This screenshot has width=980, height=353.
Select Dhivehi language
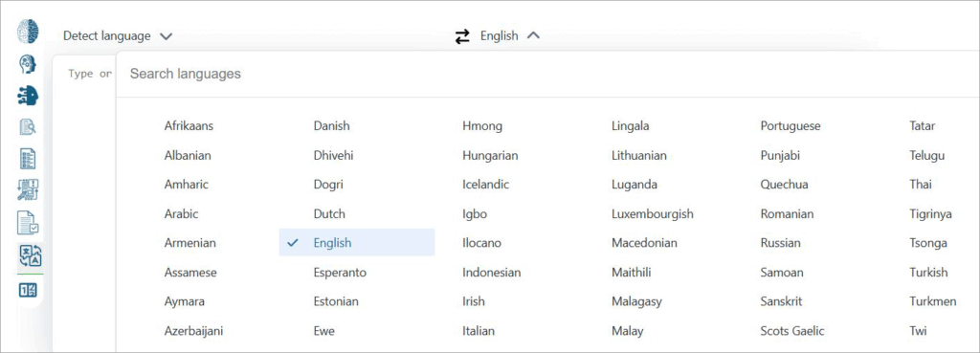[x=333, y=156]
